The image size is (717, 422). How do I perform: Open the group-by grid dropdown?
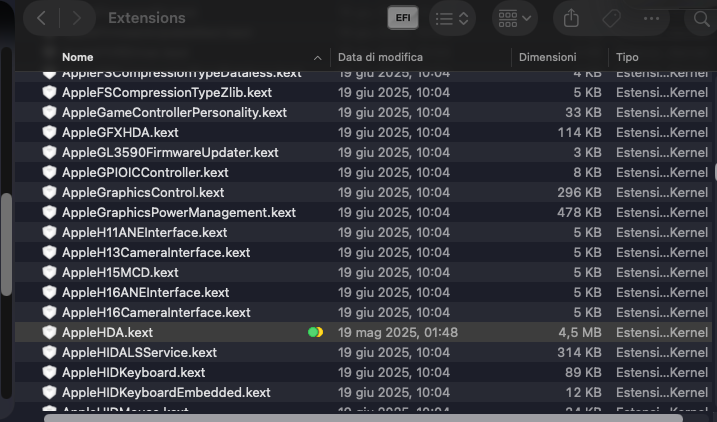[514, 18]
